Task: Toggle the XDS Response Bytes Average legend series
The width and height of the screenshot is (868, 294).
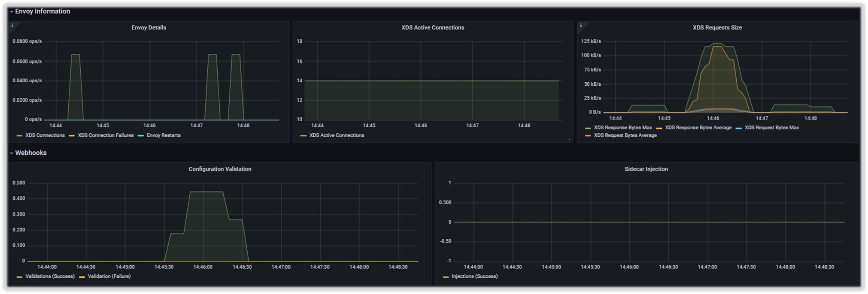Action: click(698, 128)
